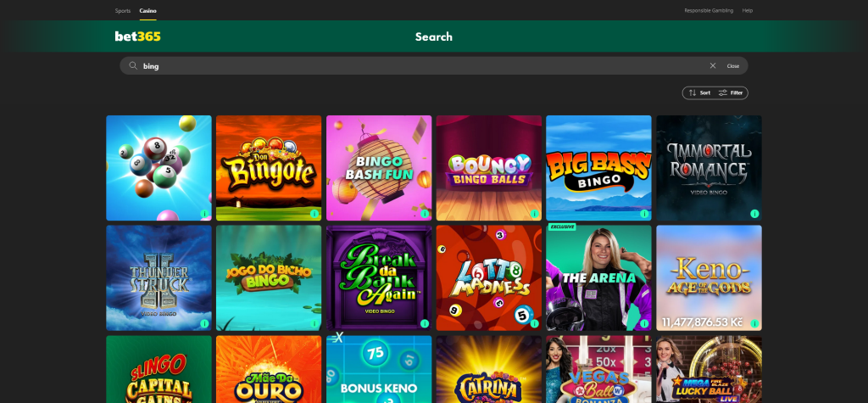Select the Casino tab
This screenshot has height=403, width=868.
pos(147,10)
